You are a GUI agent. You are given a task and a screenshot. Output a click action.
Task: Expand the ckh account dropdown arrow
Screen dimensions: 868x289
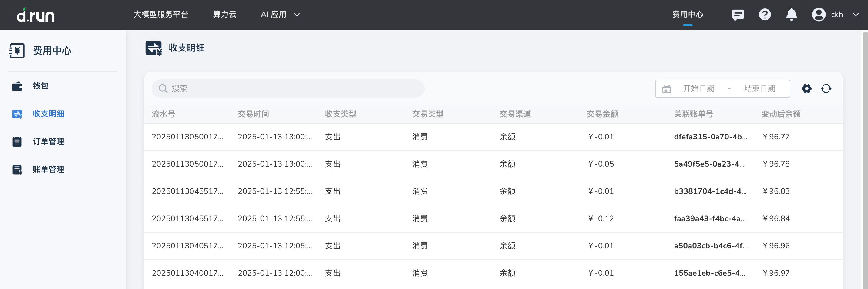coord(856,15)
